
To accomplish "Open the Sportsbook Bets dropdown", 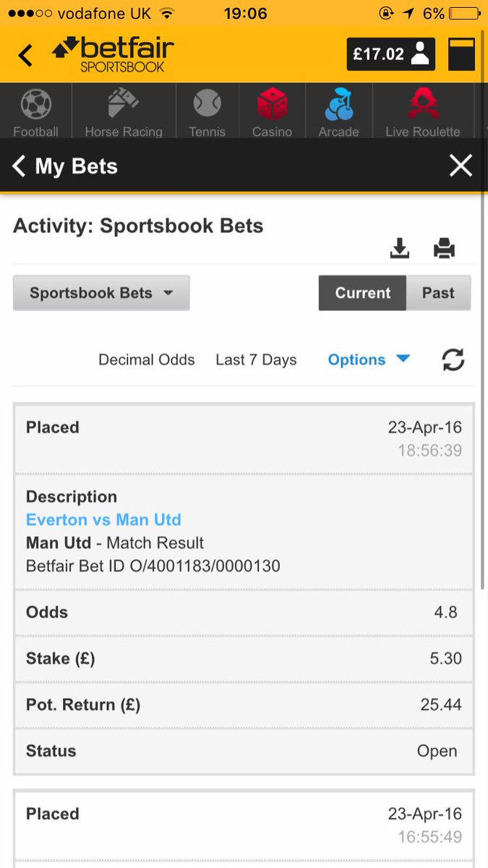I will point(101,293).
